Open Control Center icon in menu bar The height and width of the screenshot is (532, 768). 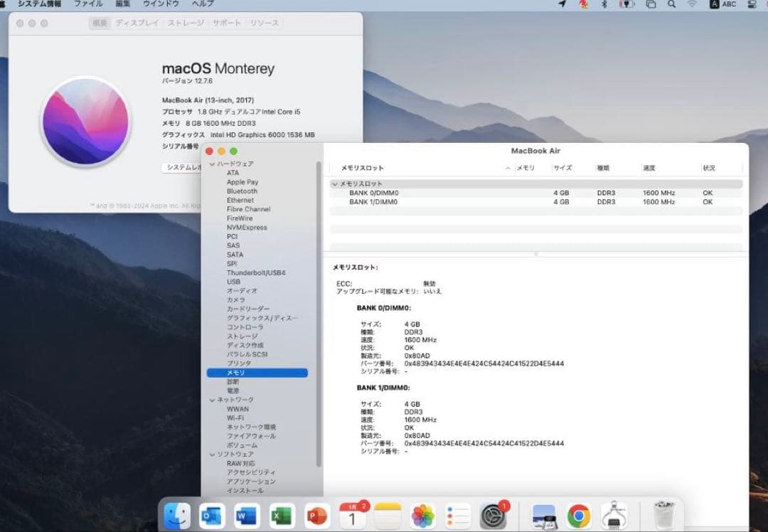click(752, 4)
